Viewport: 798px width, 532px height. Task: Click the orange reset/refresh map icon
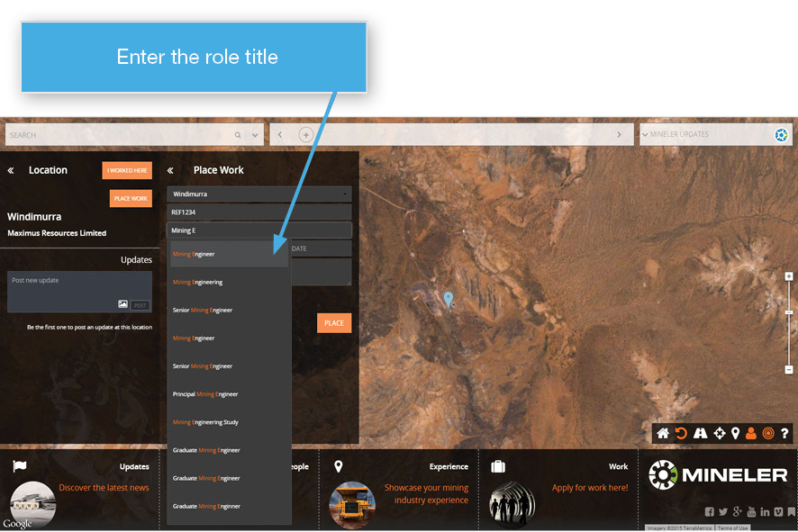tap(681, 433)
